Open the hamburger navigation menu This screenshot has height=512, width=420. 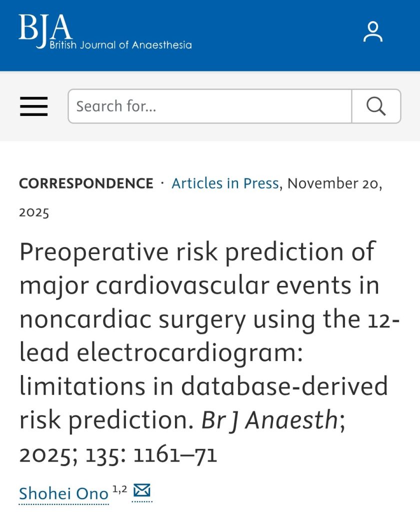(34, 106)
